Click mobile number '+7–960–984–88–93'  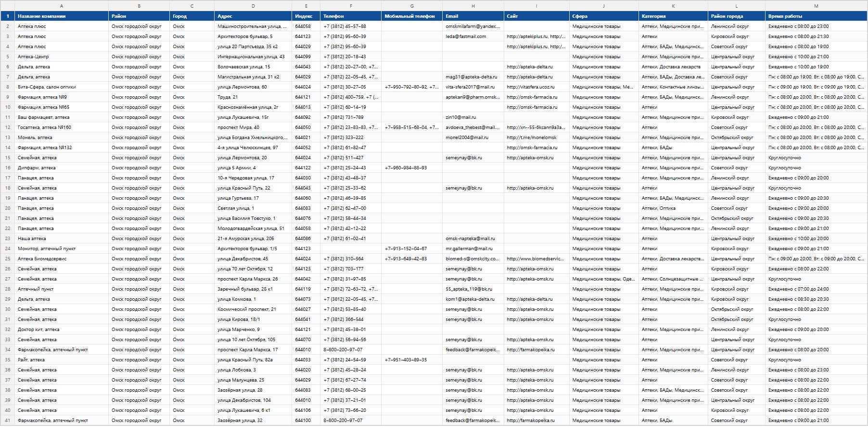[x=412, y=168]
